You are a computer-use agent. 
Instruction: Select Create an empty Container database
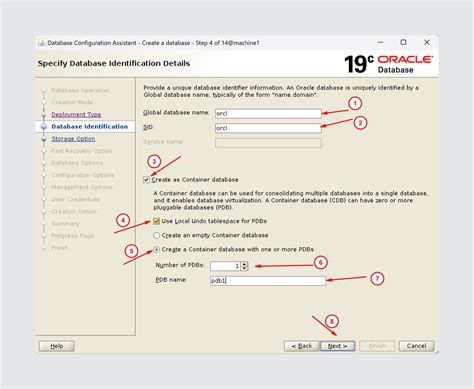click(x=156, y=235)
